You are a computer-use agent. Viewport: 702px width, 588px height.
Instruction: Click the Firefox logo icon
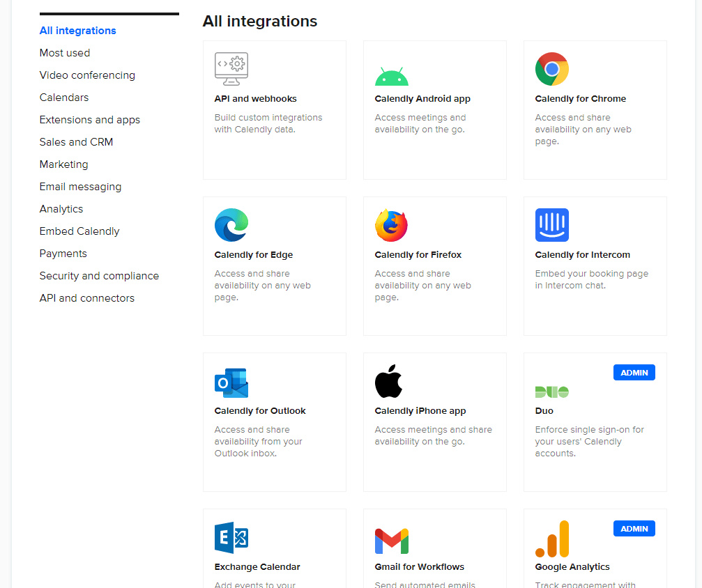pos(391,225)
